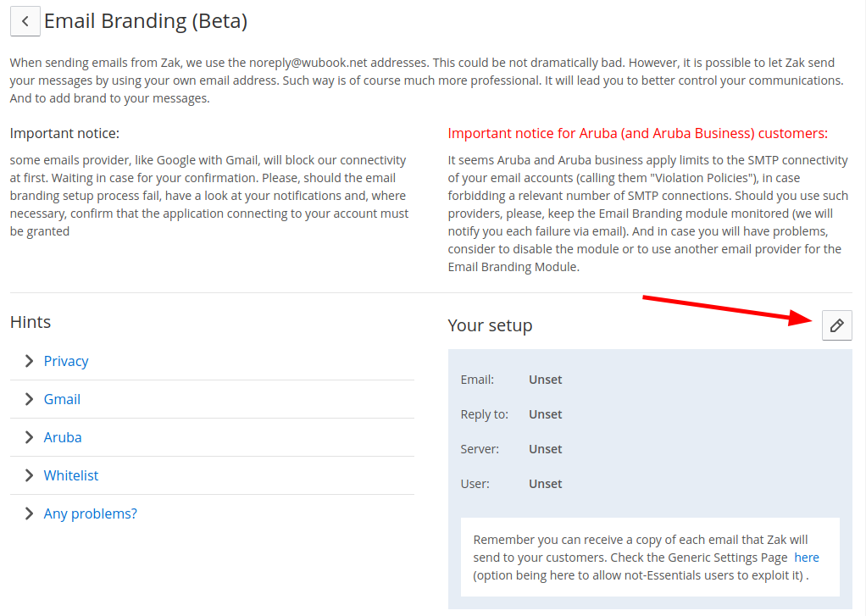Click the User Unset value

click(545, 484)
